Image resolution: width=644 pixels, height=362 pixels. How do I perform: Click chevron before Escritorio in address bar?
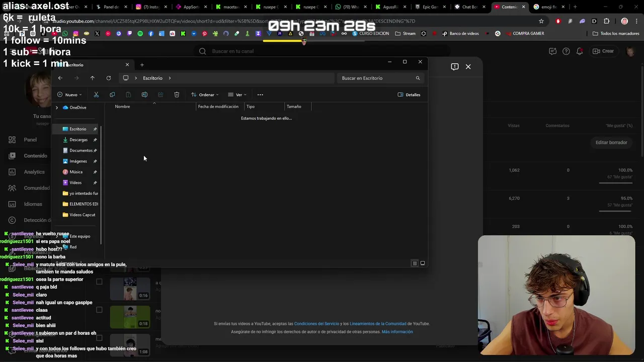pyautogui.click(x=136, y=78)
